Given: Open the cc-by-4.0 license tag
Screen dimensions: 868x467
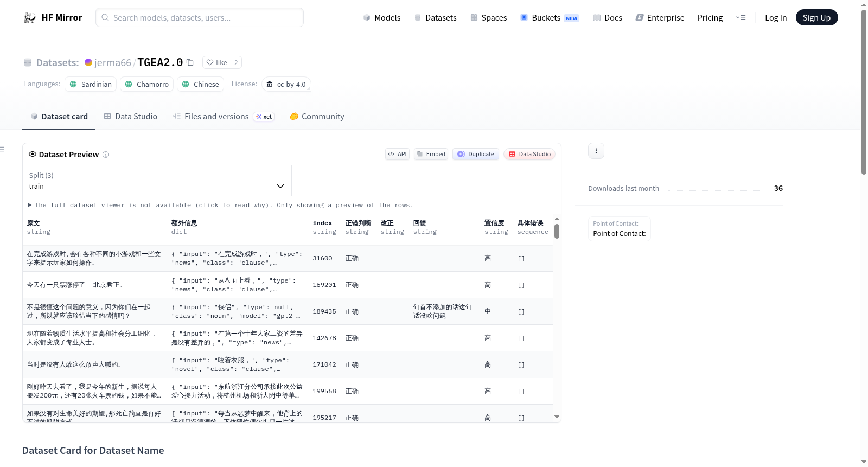Looking at the screenshot, I should 286,84.
